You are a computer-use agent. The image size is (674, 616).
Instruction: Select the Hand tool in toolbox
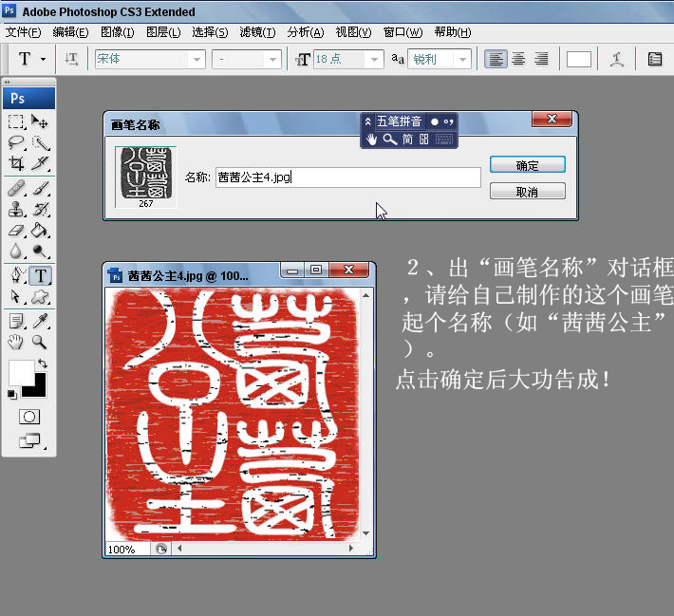16,342
